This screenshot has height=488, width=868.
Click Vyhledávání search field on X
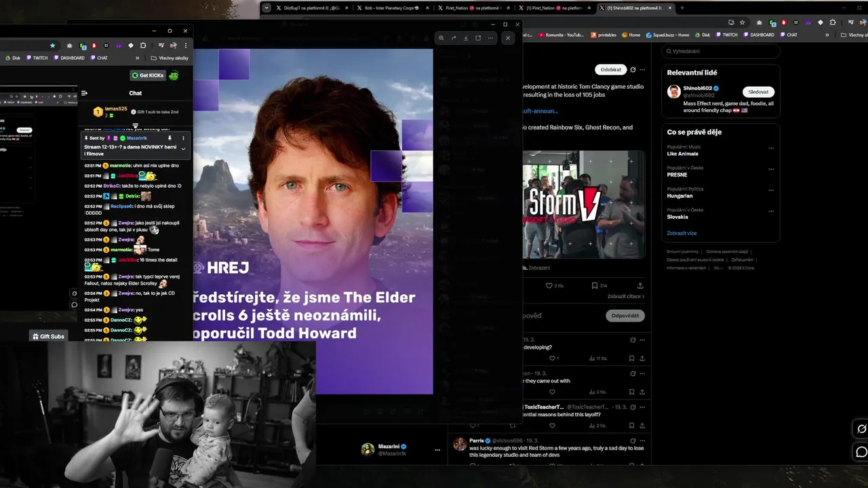721,51
